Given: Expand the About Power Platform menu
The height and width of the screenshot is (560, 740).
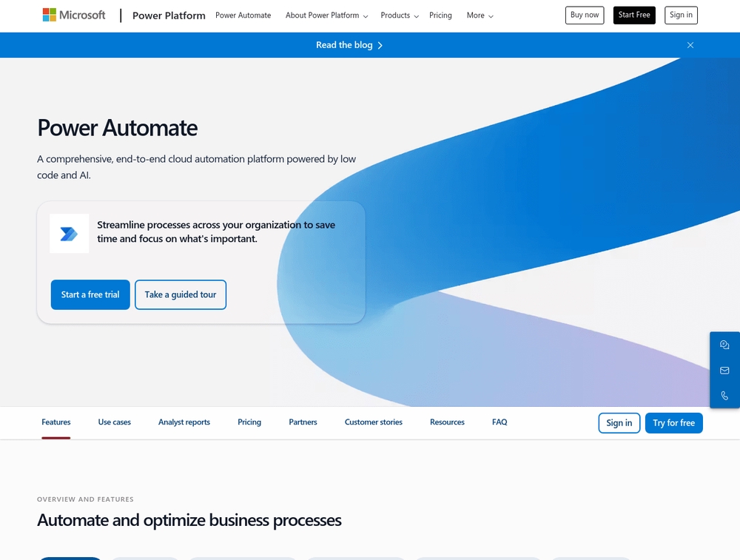Looking at the screenshot, I should tap(326, 16).
